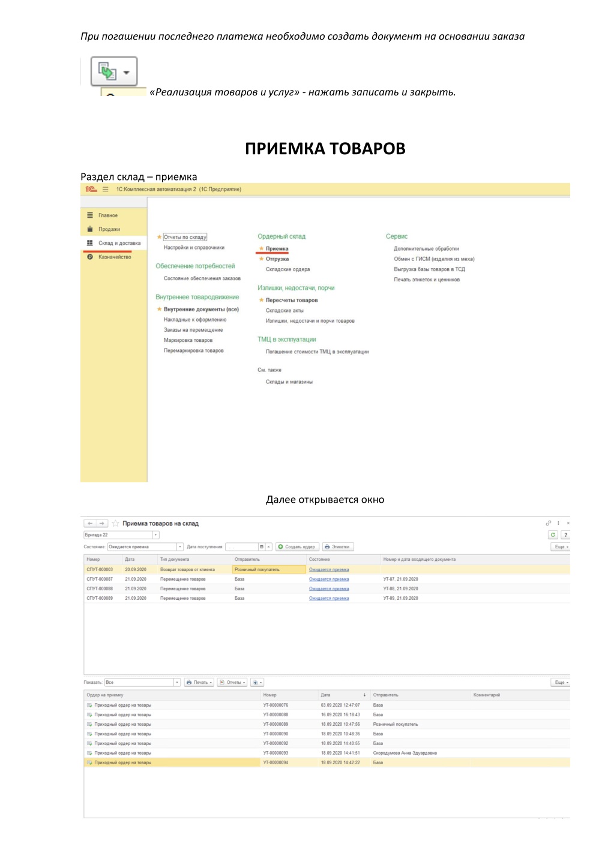Open Настройки и справочники link
614x868 pixels.
pos(194,247)
